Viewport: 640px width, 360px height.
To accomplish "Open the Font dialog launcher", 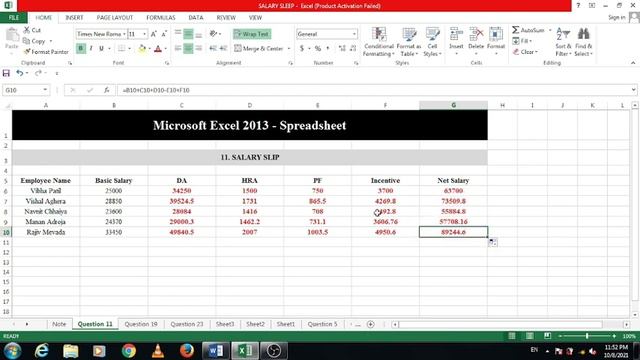I will pos(167,63).
